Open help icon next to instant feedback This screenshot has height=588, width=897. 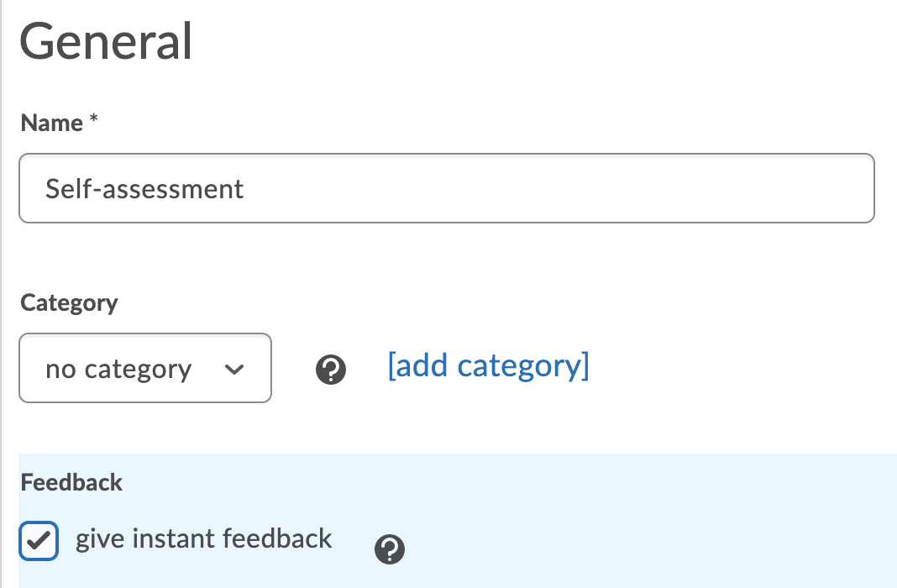tap(390, 549)
